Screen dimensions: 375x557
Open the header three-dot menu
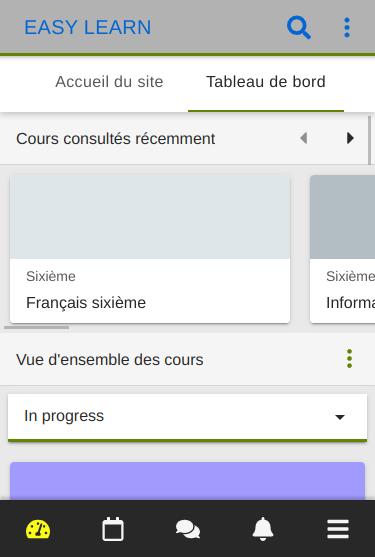coord(347,27)
